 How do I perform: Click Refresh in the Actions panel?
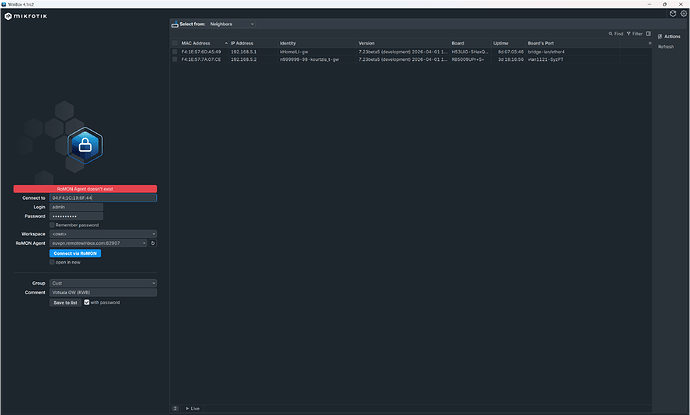[x=666, y=47]
